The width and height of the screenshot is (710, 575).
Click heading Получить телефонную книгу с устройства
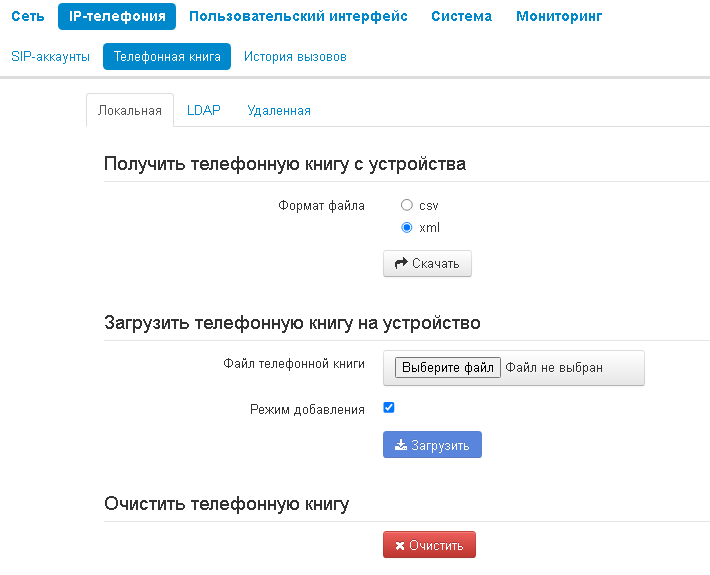coord(285,164)
